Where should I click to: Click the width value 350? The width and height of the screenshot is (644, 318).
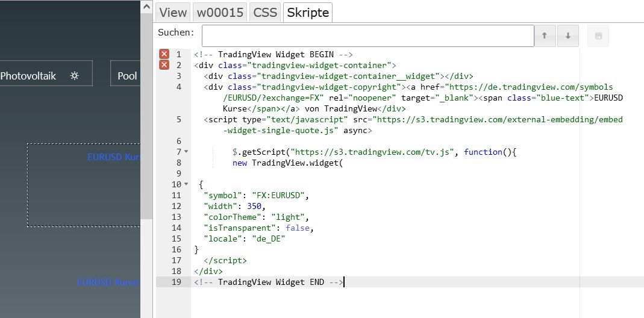point(254,206)
